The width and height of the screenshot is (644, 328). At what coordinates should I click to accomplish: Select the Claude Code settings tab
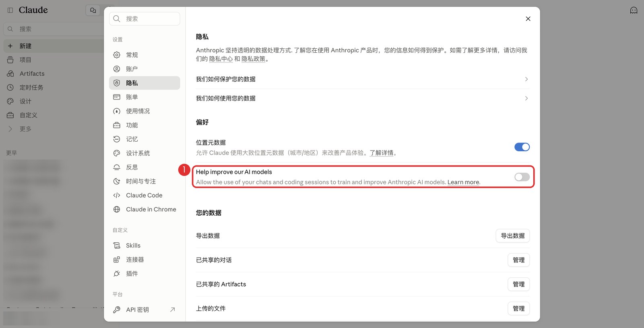[x=144, y=195]
